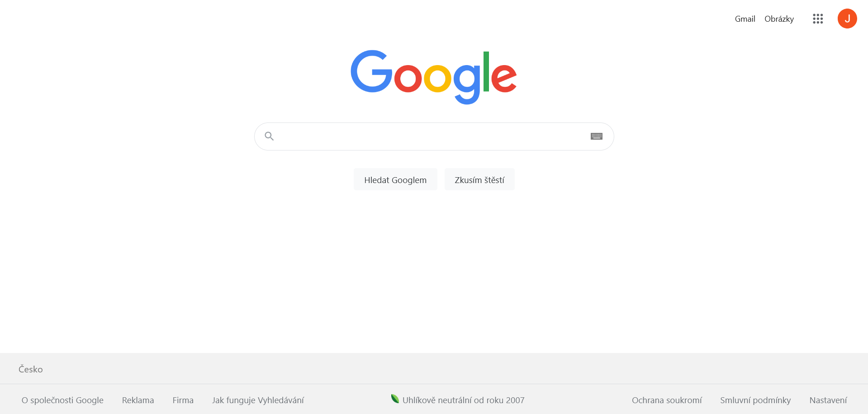Open the Google apps grid icon
The image size is (868, 414).
(817, 19)
